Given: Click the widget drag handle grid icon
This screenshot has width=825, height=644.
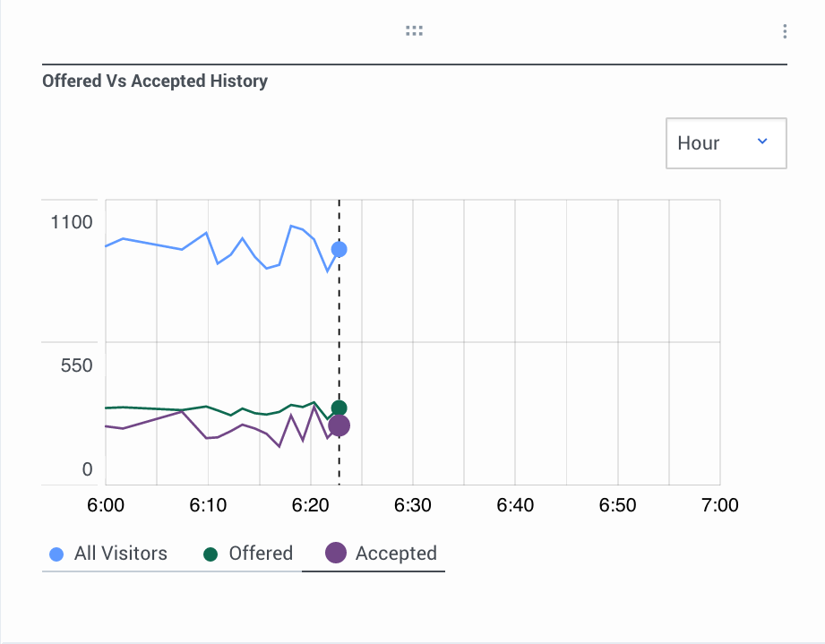Looking at the screenshot, I should pyautogui.click(x=413, y=31).
